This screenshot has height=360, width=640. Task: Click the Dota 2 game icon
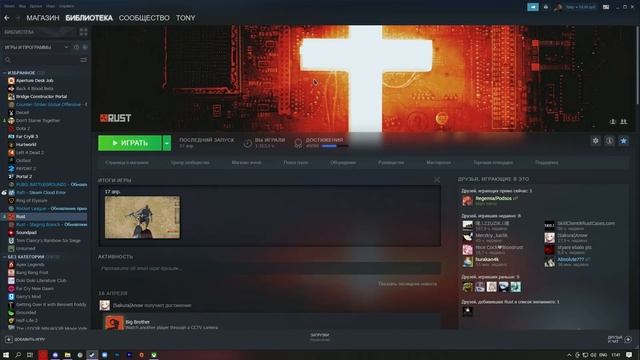[x=11, y=129]
